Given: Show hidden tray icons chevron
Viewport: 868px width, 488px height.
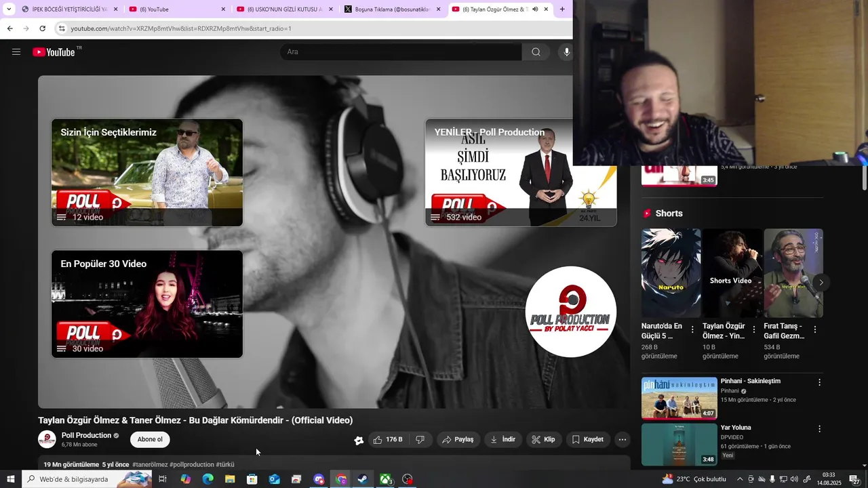Looking at the screenshot, I should pyautogui.click(x=740, y=479).
